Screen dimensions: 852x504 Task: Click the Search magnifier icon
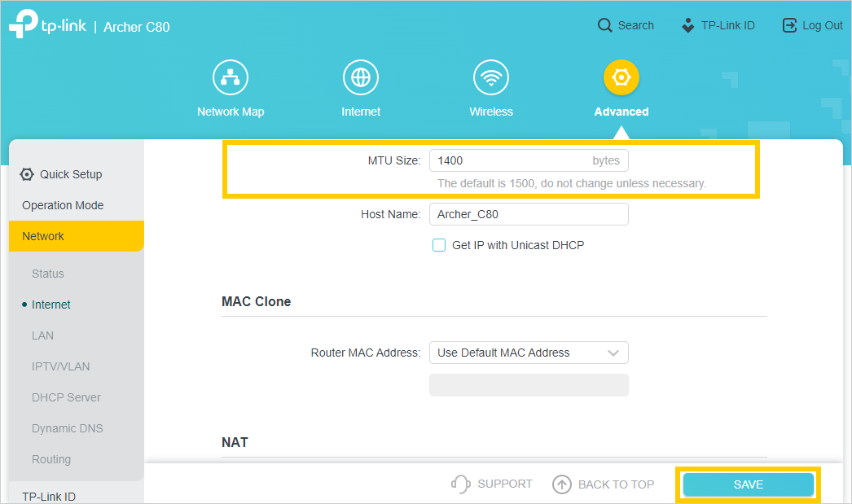click(x=604, y=25)
